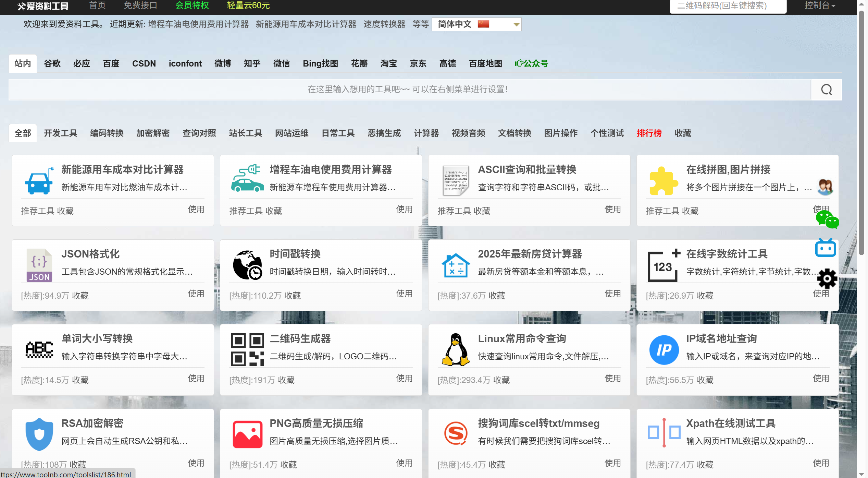868x478 pixels.
Task: Click the 爱资料工具 site logo
Action: [x=43, y=6]
